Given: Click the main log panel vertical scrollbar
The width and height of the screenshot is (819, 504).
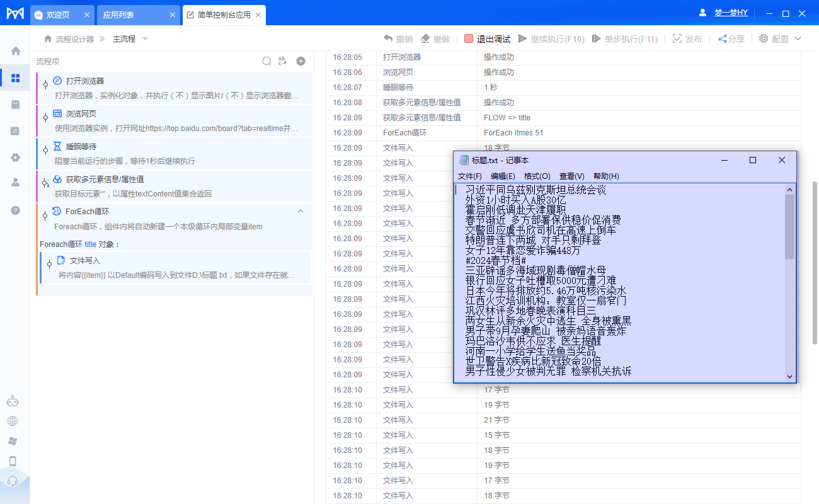Looking at the screenshot, I should pyautogui.click(x=815, y=263).
